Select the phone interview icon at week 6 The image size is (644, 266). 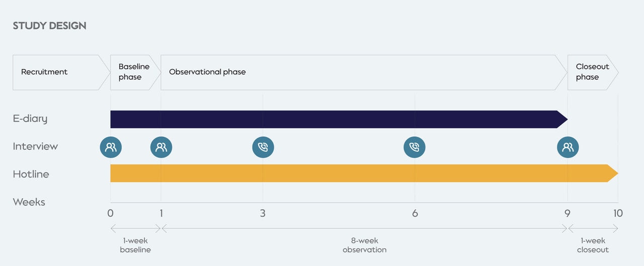click(415, 147)
